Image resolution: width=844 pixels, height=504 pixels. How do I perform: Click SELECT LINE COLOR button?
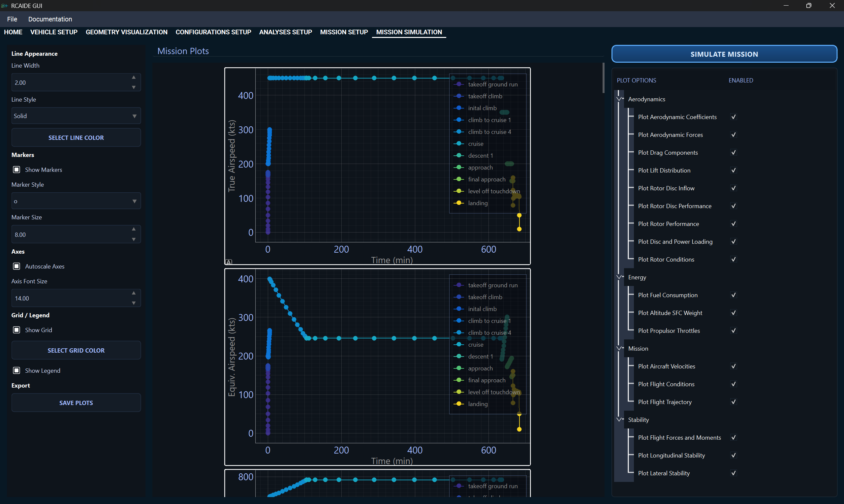(x=76, y=138)
